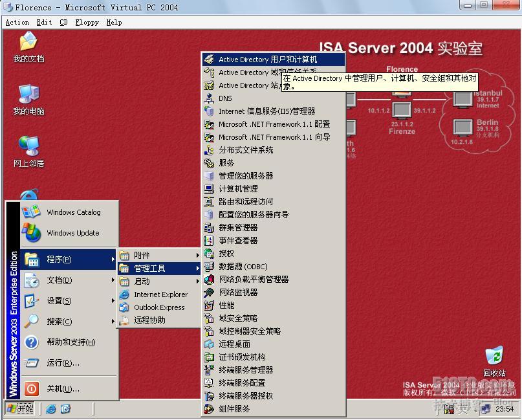Open Microsoft .NET Framework 1.1 向导
Screen dimensions: 522x420
(x=274, y=137)
